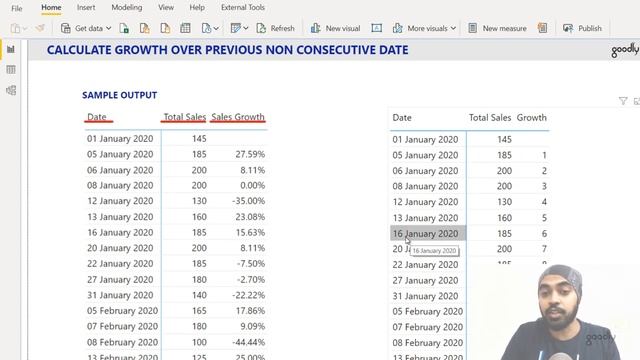This screenshot has width=640, height=360.
Task: Click the visual filter funnel icon
Action: 623,101
